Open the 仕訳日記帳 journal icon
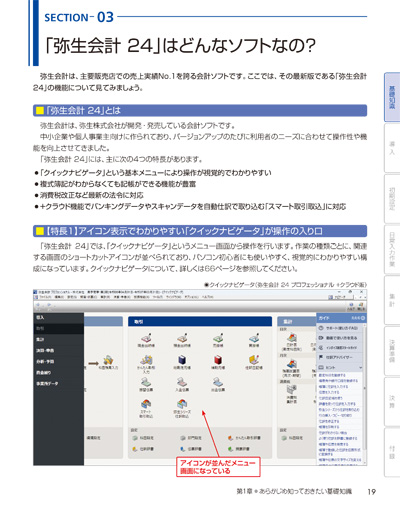Screen dimensions: 400x510 [254, 362]
